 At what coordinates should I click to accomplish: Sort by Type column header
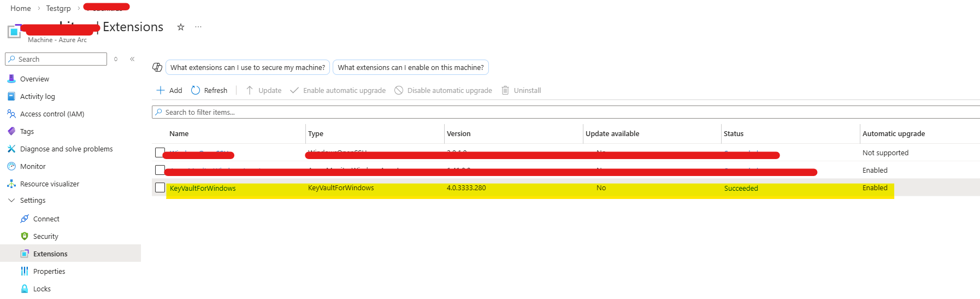[x=316, y=133]
